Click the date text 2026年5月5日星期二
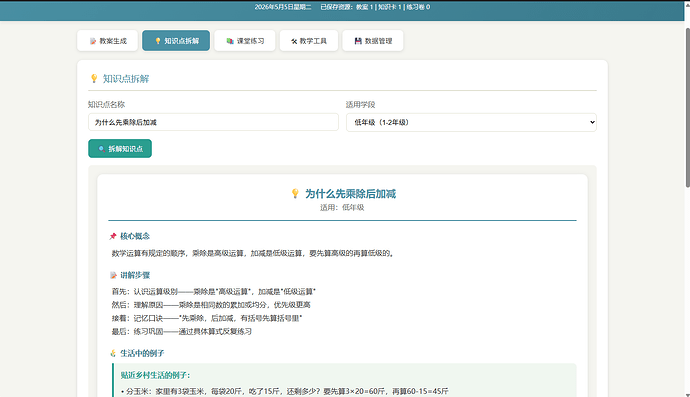This screenshot has width=690, height=397. click(283, 7)
